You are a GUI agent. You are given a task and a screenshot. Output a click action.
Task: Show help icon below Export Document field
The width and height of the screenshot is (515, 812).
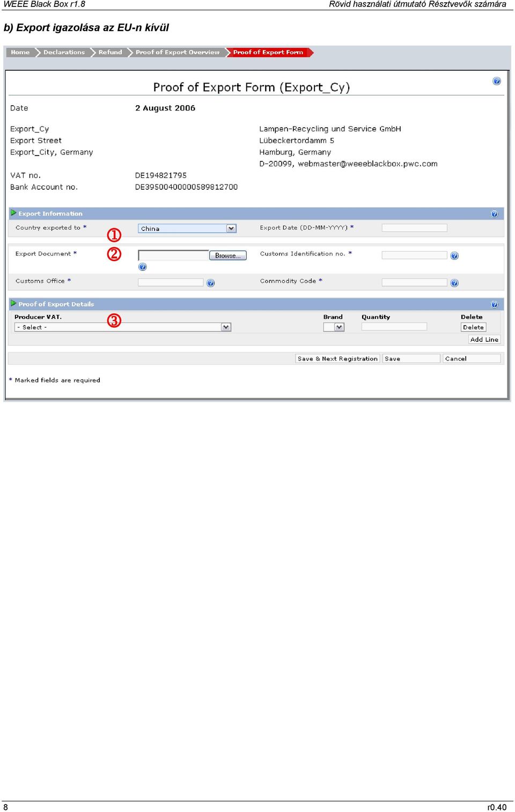[143, 267]
